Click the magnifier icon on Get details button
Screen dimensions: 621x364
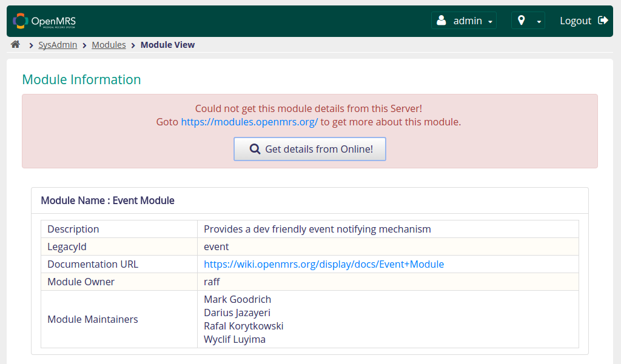[255, 149]
